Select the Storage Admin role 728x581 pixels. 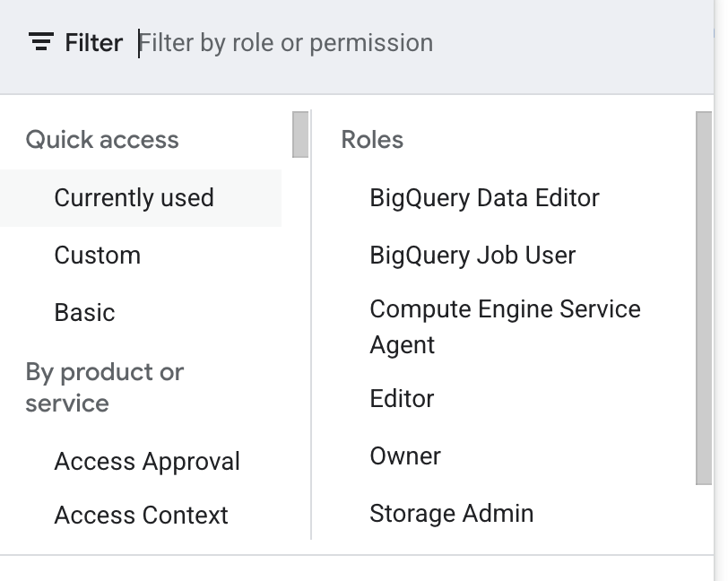(x=451, y=514)
